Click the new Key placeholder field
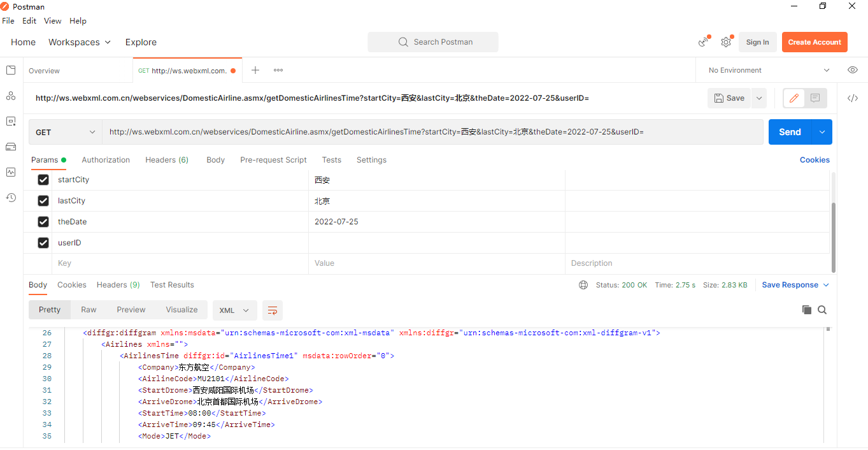Screen dimensions: 868x450 (x=180, y=263)
